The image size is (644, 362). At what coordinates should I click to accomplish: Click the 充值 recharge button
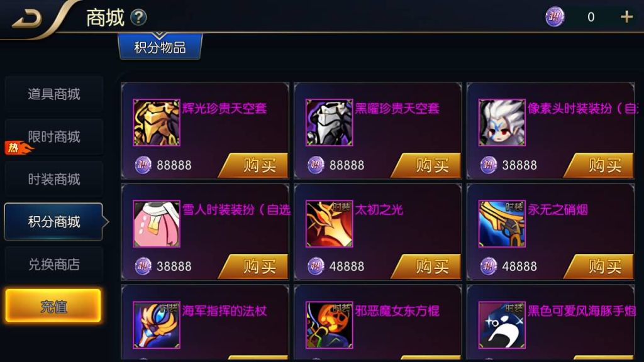tap(53, 306)
